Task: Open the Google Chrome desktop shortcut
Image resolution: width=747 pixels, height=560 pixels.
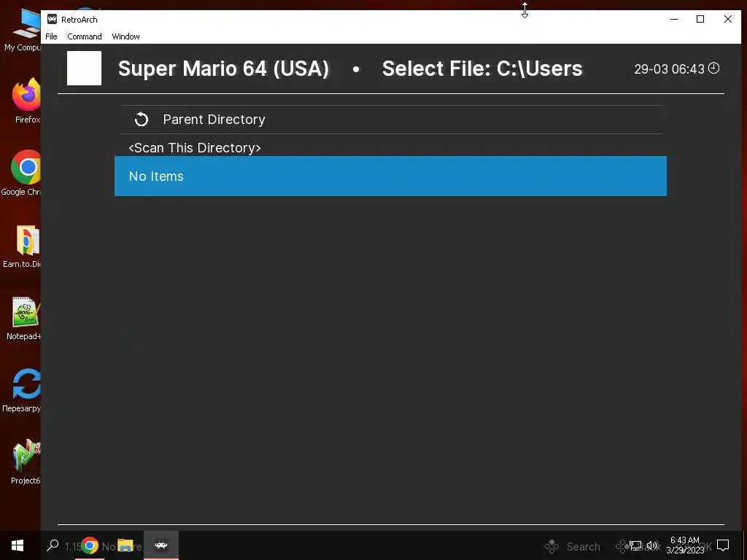Action: 22,173
